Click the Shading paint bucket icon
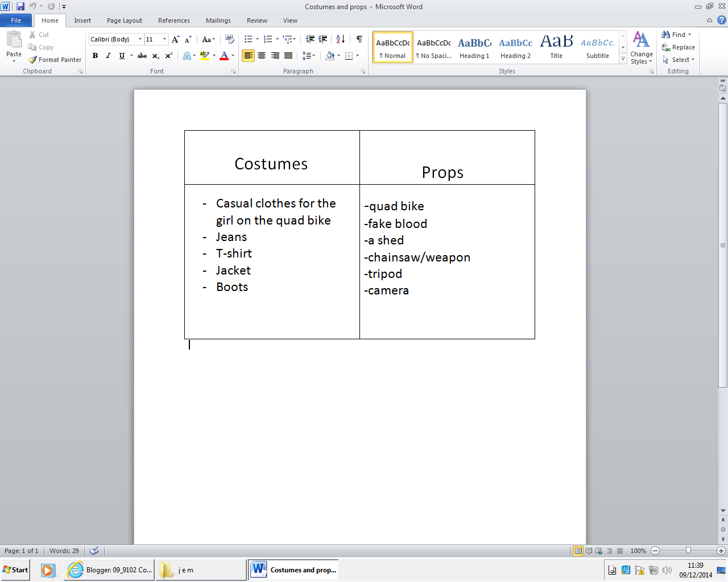 coord(330,56)
